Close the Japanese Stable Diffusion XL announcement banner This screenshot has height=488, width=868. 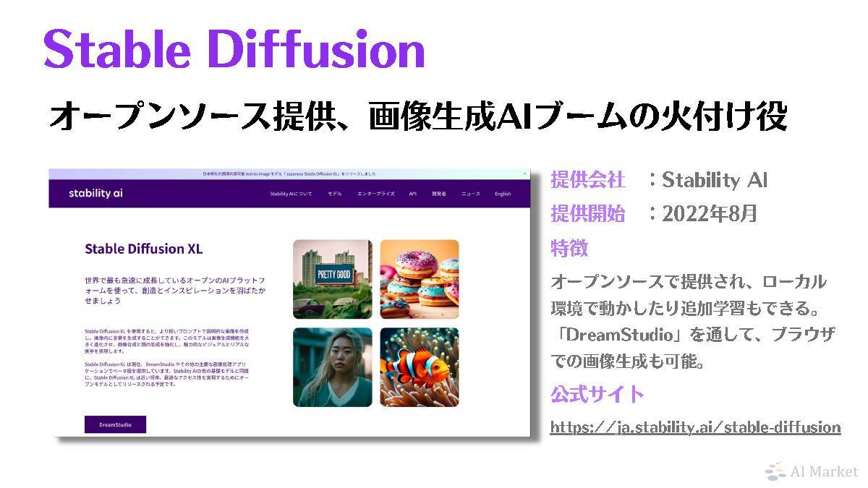[x=524, y=174]
